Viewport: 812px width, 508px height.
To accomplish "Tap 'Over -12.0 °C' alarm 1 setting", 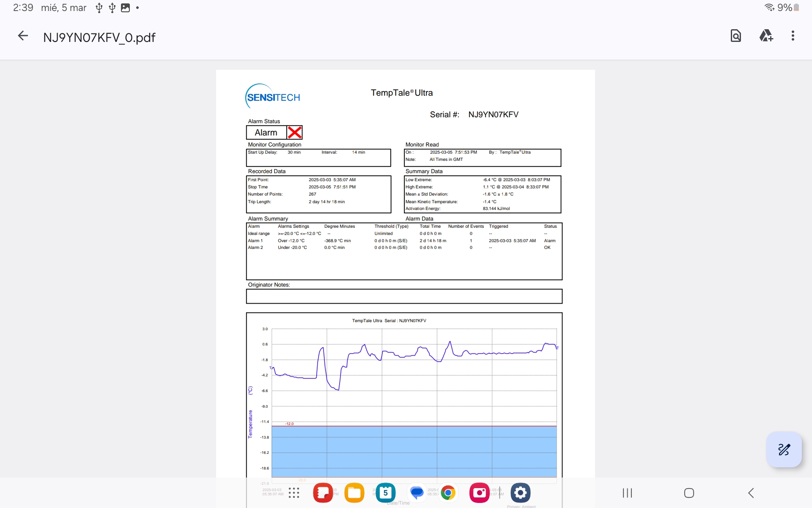I will [291, 241].
